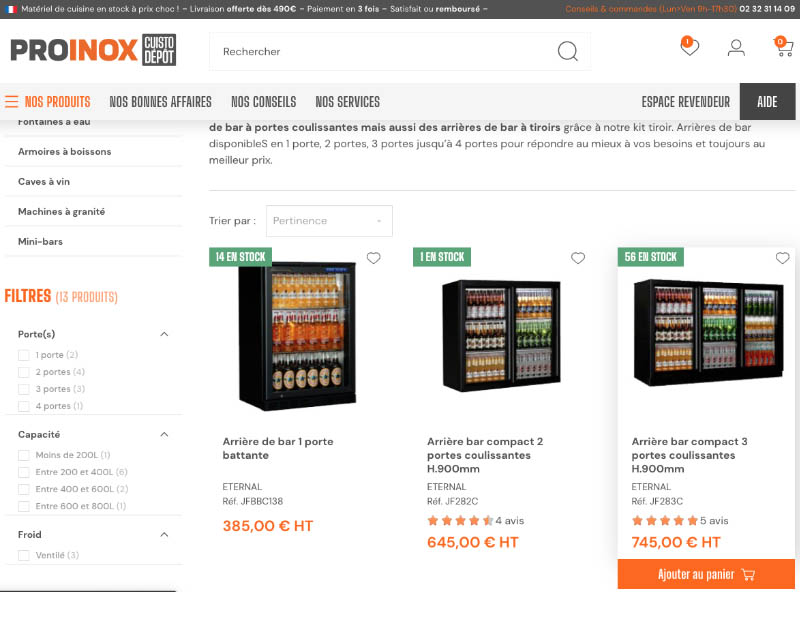Screen dimensions: 800x644
Task: Open the wishlist heart icon in header
Action: (x=689, y=46)
